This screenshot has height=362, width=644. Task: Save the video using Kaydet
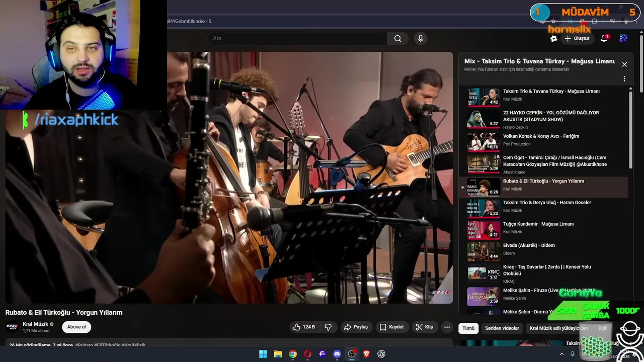point(391,327)
